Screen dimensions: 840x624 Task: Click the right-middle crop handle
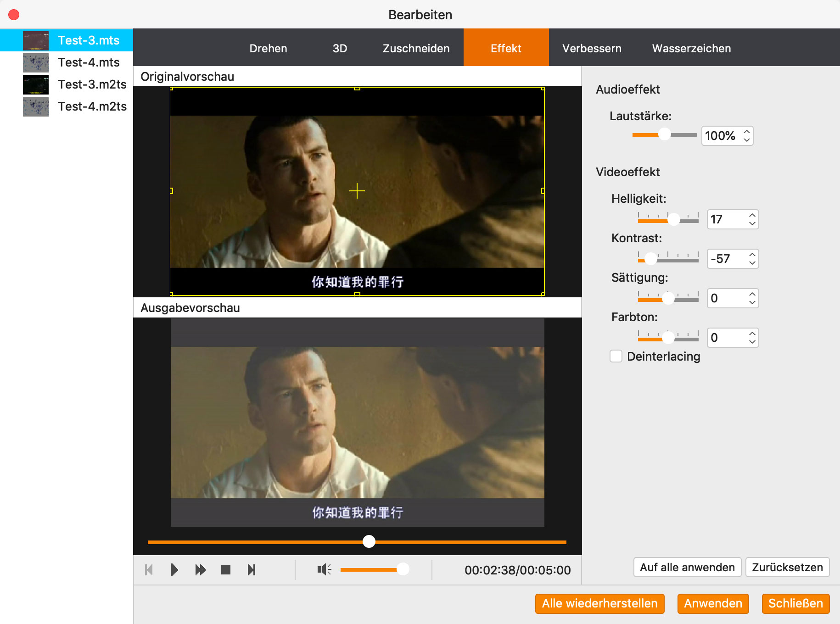tap(543, 191)
